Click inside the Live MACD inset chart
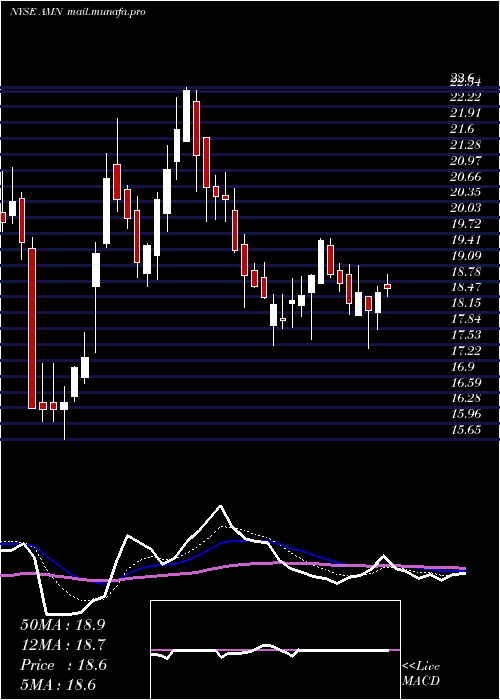This screenshot has height=700, width=500. 275,650
